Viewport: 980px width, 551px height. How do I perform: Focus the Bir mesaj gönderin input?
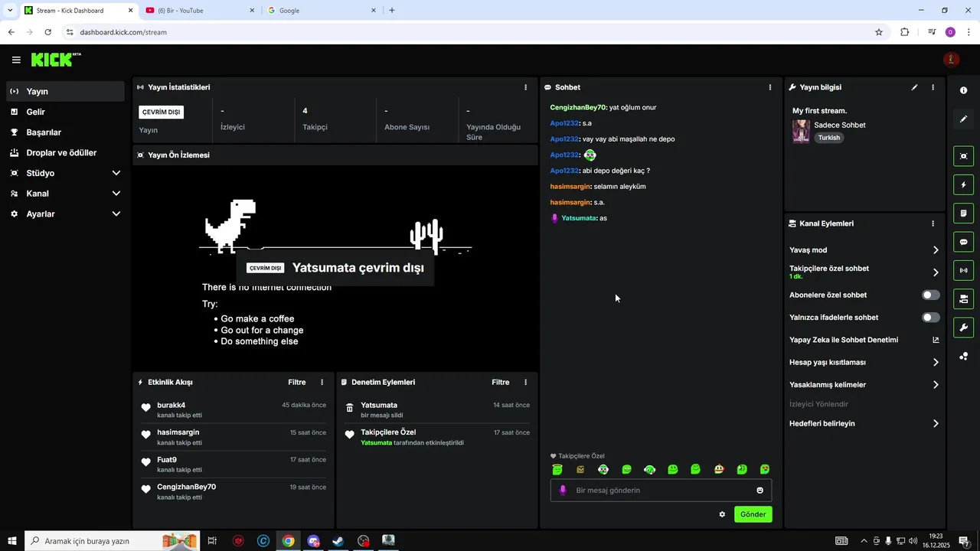(x=661, y=491)
